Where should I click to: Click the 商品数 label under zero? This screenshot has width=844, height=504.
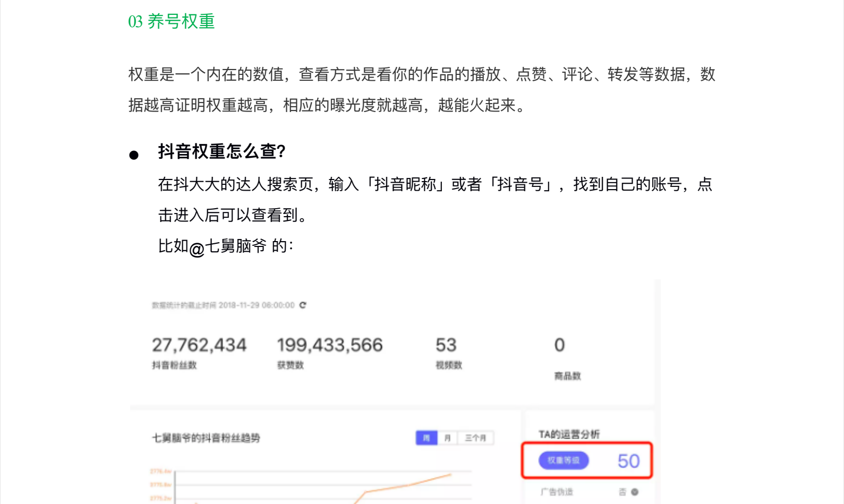(x=567, y=376)
